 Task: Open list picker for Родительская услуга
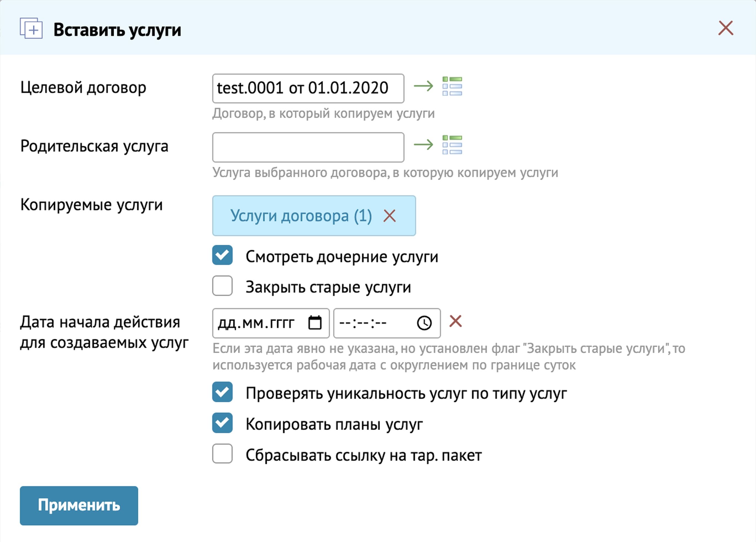pyautogui.click(x=452, y=145)
